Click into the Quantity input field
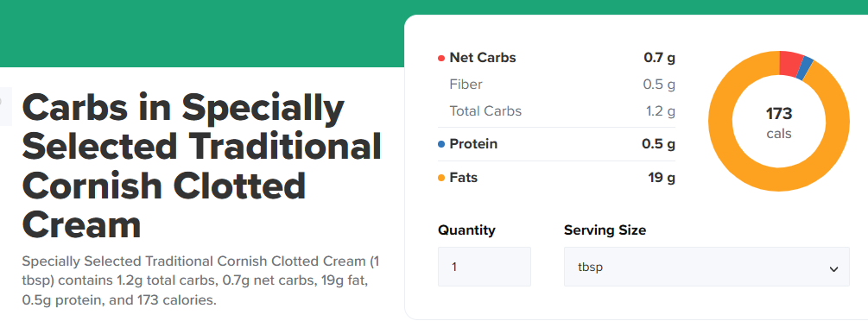Screen dimensions: 868x321 pos(485,267)
